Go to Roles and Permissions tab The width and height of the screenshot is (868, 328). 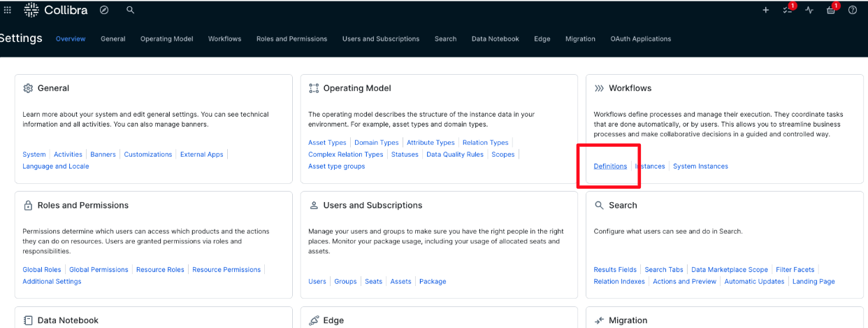click(291, 39)
